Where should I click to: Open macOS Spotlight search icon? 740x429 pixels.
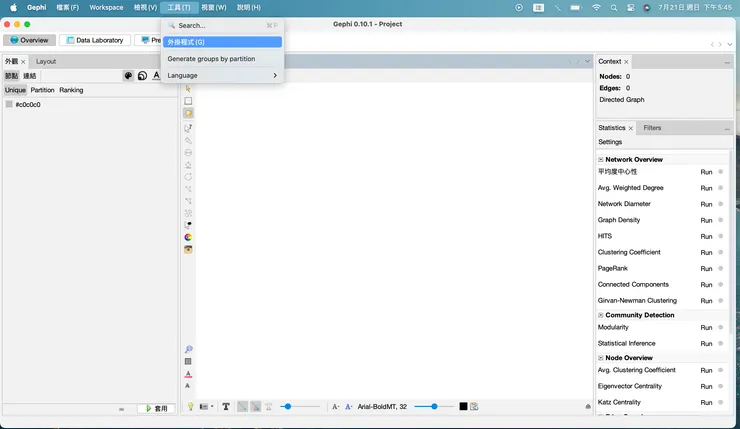pos(614,8)
